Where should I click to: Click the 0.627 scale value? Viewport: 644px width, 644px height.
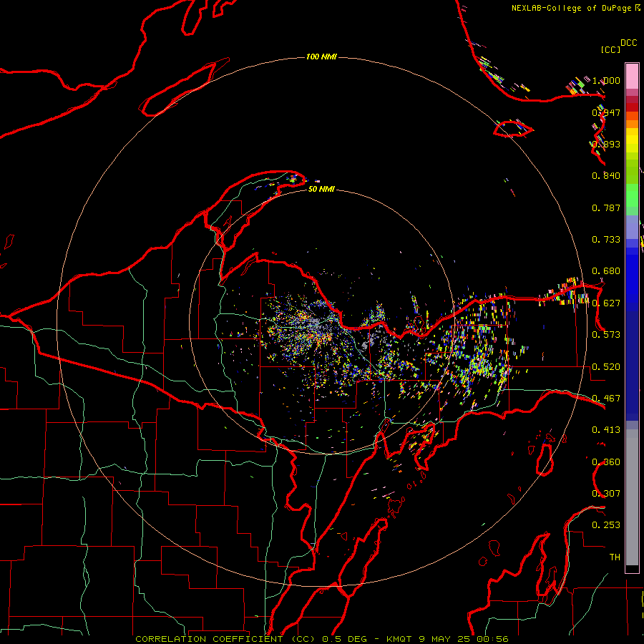pyautogui.click(x=606, y=303)
